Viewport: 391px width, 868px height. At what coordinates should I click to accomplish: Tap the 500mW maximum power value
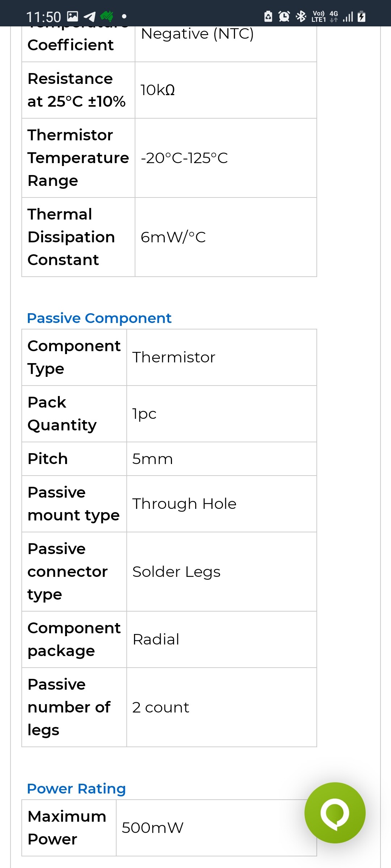coord(152,827)
